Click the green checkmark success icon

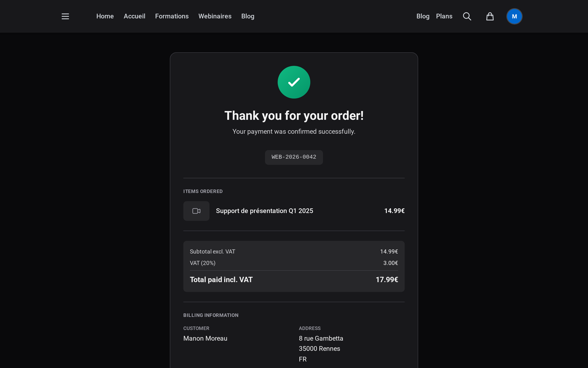[x=294, y=82]
